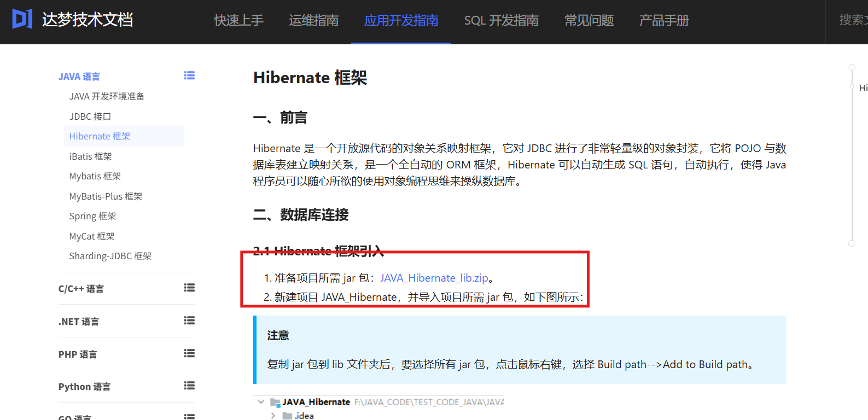868x420 pixels.
Task: Click the 二、数据库连接 heading
Action: pos(301,214)
